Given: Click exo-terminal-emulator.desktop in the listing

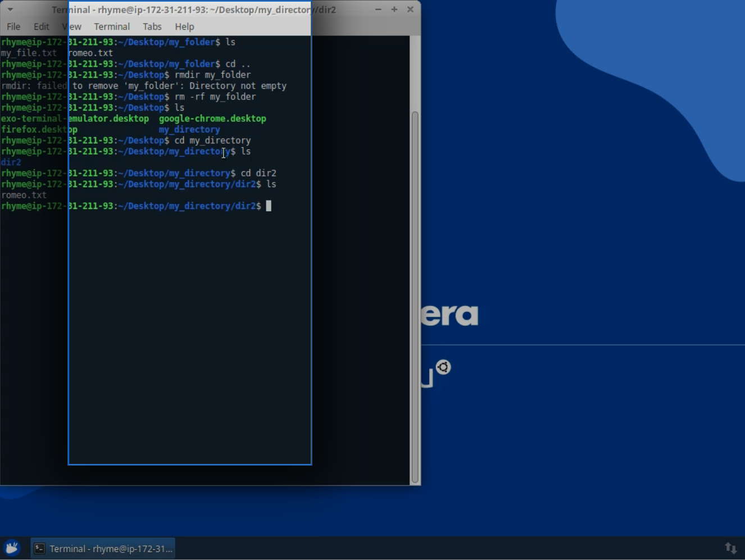Looking at the screenshot, I should pyautogui.click(x=75, y=119).
